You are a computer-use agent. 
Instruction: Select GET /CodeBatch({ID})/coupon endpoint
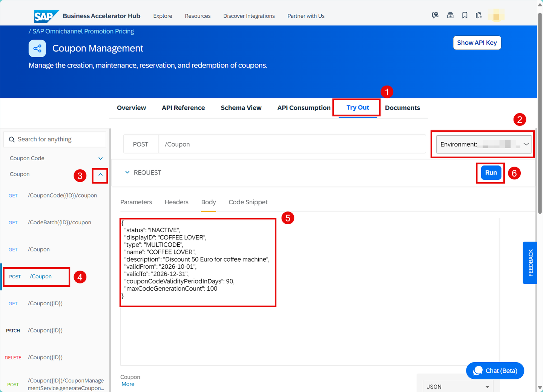(55, 223)
